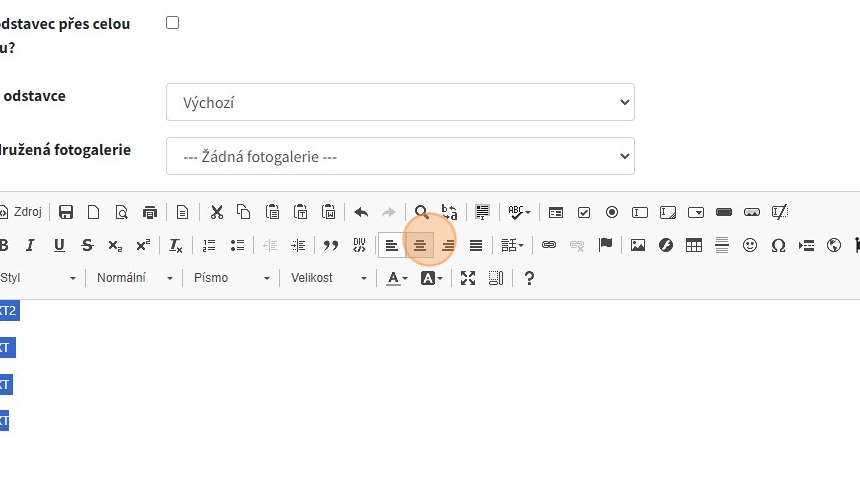
Task: Open the Výchozí paragraph dropdown
Action: [400, 102]
